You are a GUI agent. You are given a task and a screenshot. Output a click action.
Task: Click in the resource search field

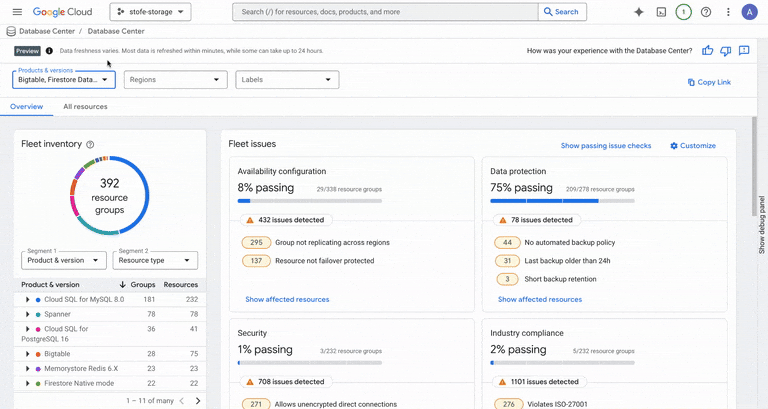pyautogui.click(x=385, y=12)
